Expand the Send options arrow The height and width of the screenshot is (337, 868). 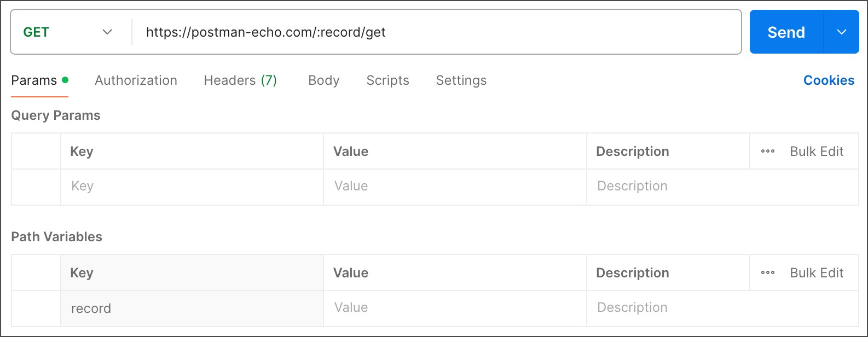(x=841, y=32)
